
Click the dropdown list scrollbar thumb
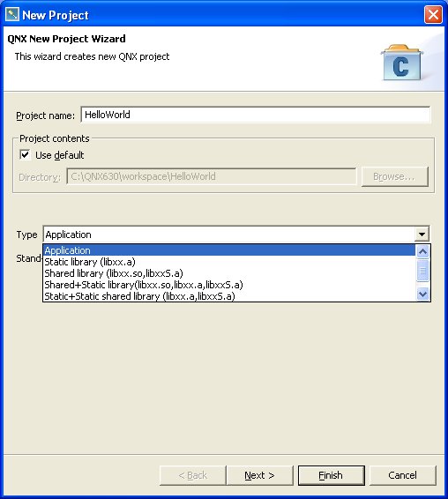pos(422,271)
